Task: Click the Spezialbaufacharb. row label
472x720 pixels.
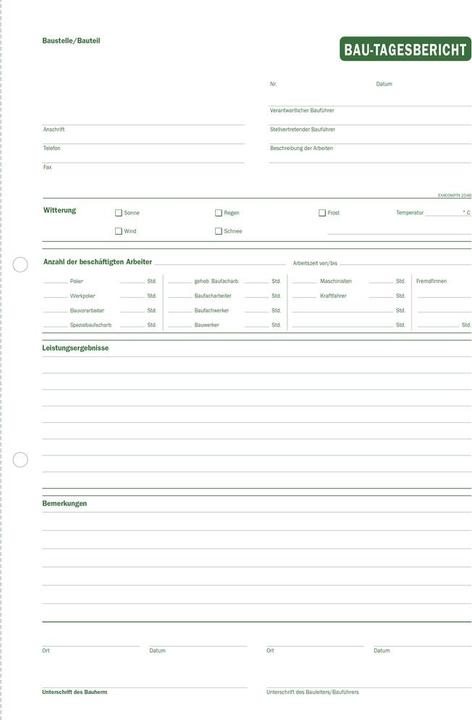Action: coord(91,325)
